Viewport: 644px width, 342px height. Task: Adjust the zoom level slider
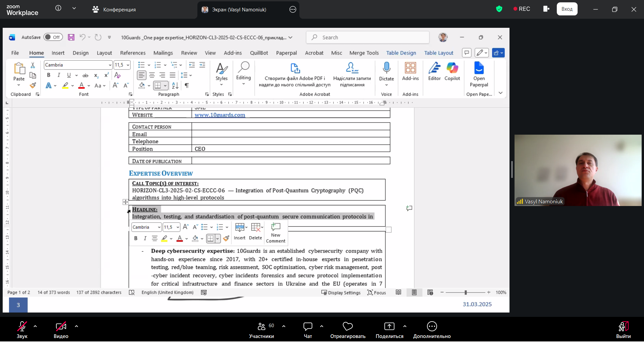[x=465, y=292]
